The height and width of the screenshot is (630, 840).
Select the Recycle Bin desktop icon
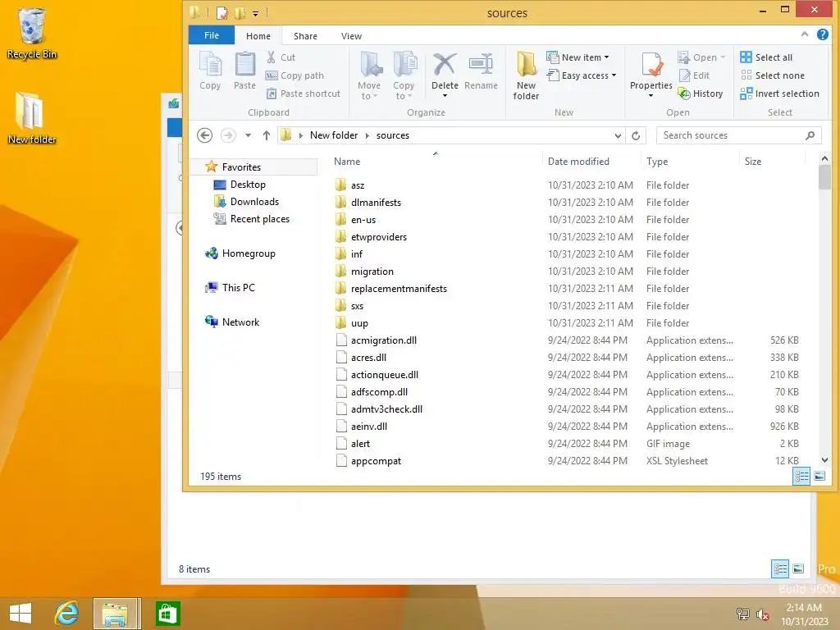pos(32,33)
